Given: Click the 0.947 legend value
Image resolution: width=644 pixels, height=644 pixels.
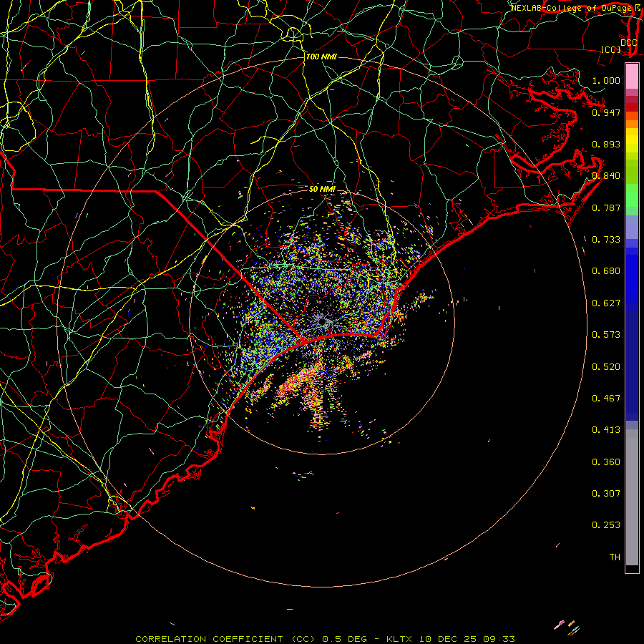Looking at the screenshot, I should click(606, 112).
